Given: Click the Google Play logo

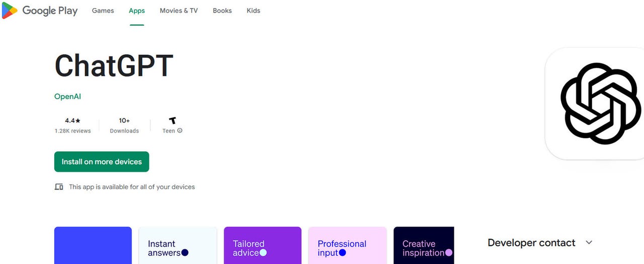Looking at the screenshot, I should pos(40,11).
